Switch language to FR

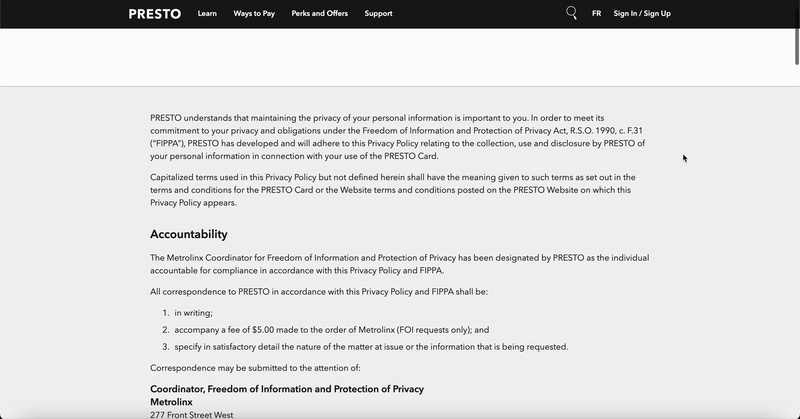click(x=596, y=14)
